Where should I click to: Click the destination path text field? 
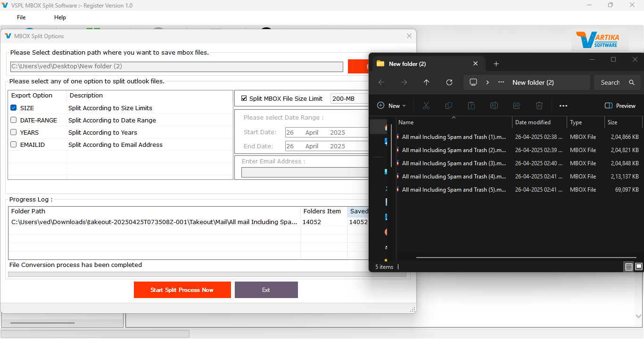point(177,67)
